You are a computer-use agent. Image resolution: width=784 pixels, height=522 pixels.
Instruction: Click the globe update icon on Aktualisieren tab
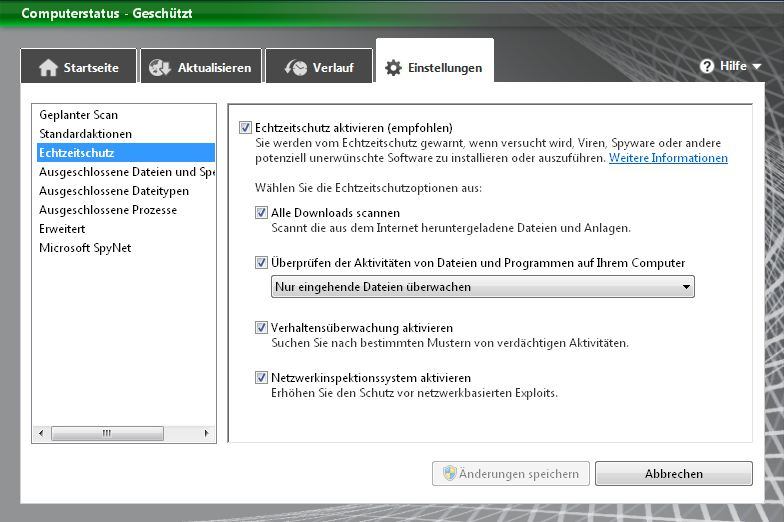click(160, 68)
